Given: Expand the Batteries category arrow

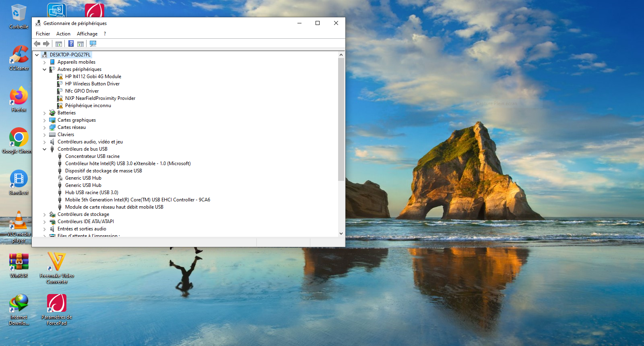Looking at the screenshot, I should [x=45, y=113].
